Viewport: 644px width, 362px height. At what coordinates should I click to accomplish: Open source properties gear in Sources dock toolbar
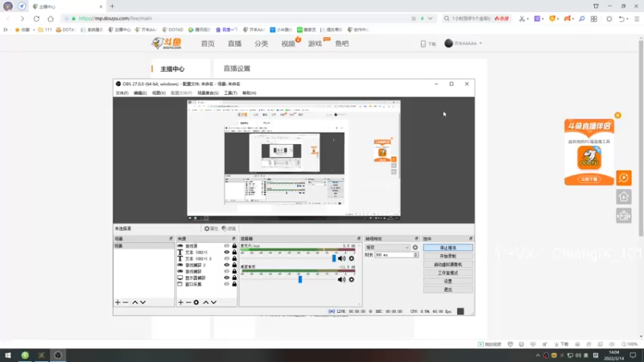[x=196, y=302]
